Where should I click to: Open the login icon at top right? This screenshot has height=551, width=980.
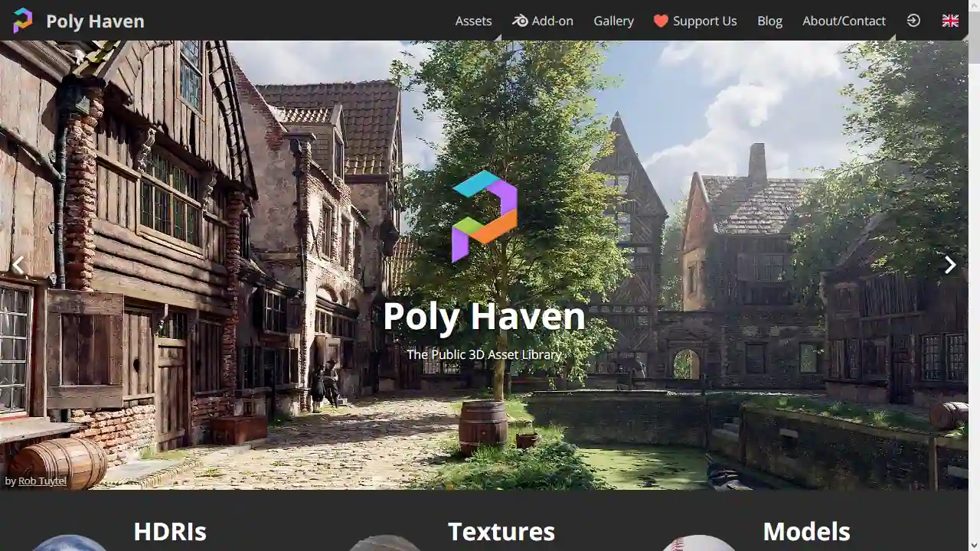pyautogui.click(x=913, y=21)
